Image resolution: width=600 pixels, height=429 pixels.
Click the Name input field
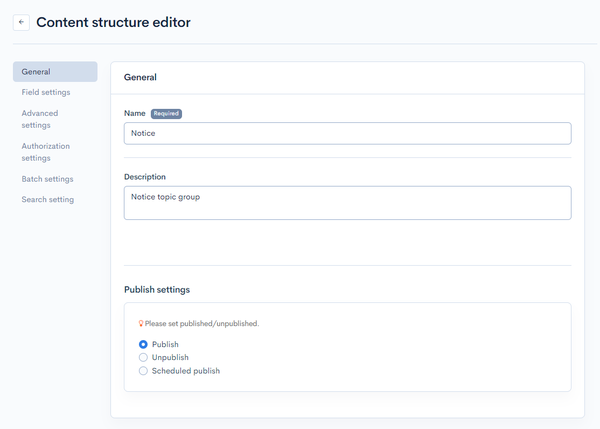[347, 133]
